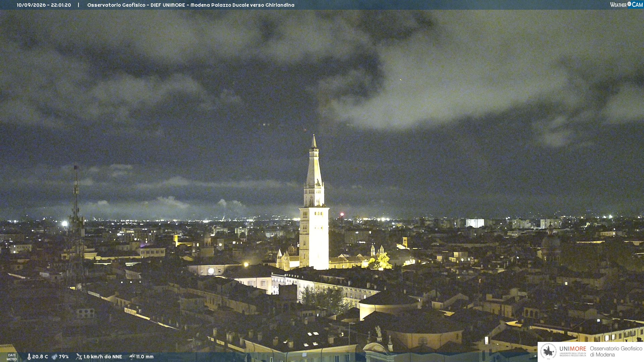Screen dimensions: 644x362
Task: Click the red beacon light on the horizon
Action: pyautogui.click(x=342, y=214)
